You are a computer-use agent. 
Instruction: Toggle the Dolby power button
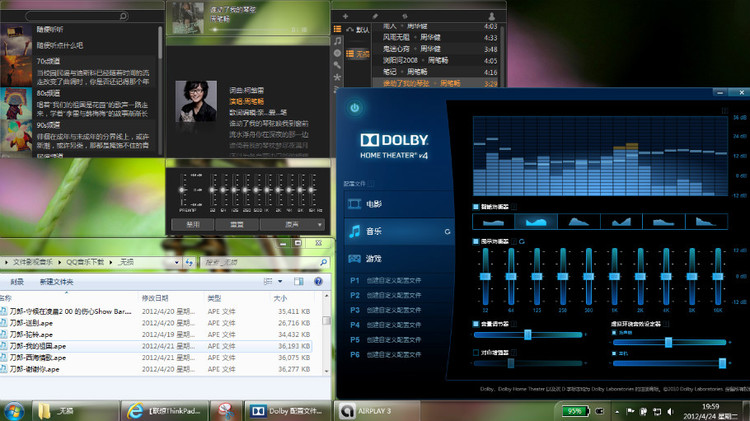354,108
